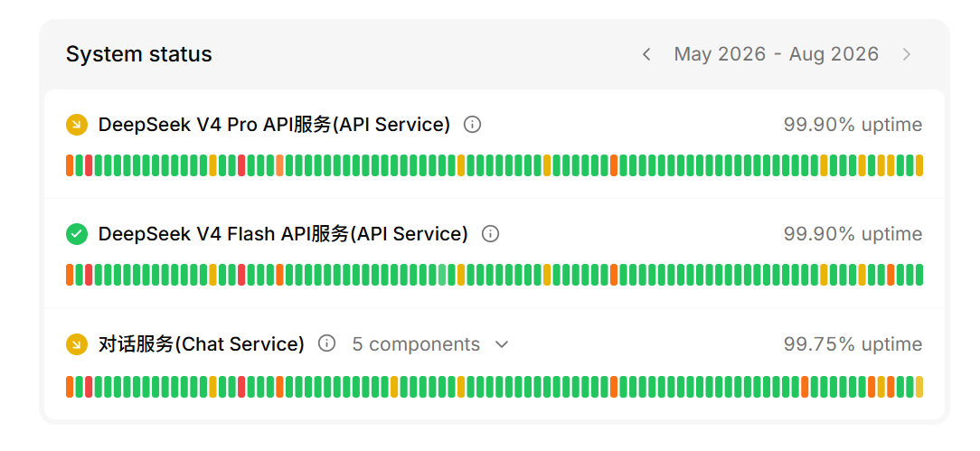The image size is (980, 451).
Task: Select the May 2026 - Aug 2026 range text
Action: [x=777, y=54]
